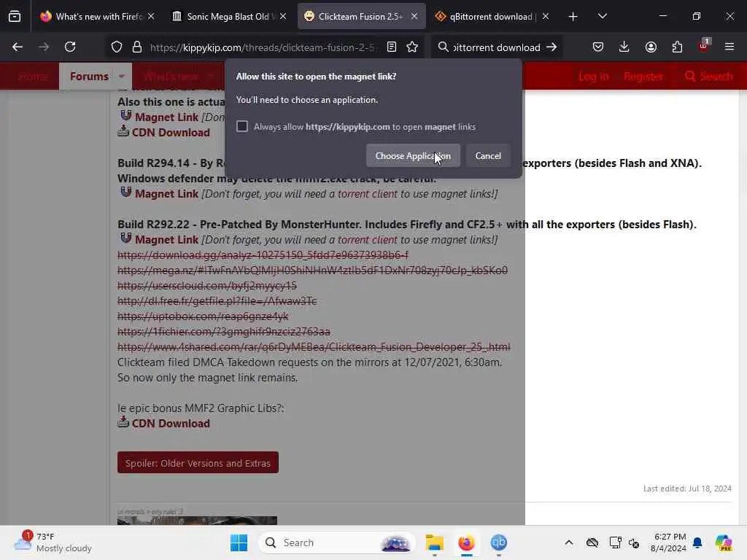Open Downloads panel
This screenshot has width=747, height=560.
pyautogui.click(x=624, y=47)
